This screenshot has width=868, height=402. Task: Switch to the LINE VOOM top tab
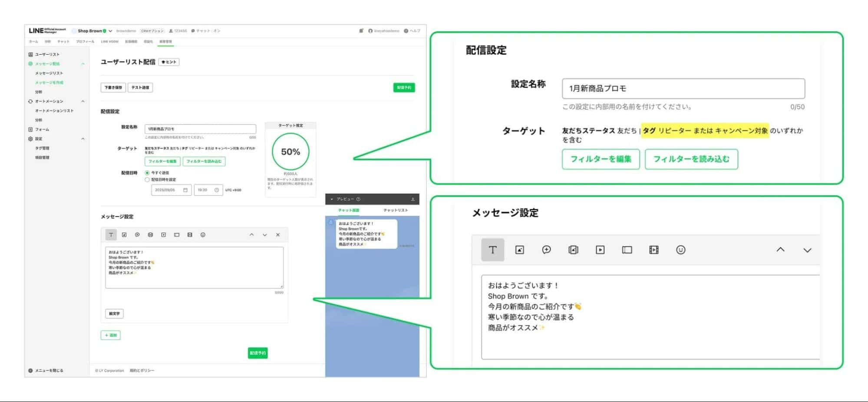coord(109,42)
